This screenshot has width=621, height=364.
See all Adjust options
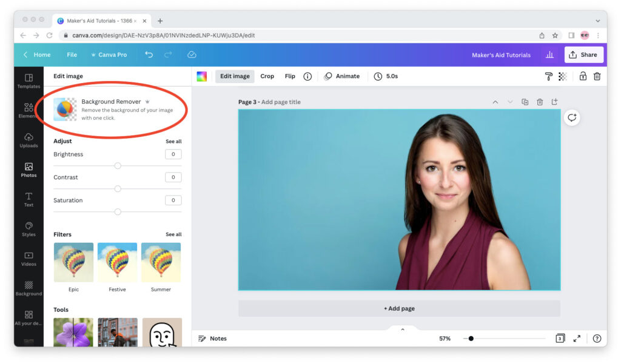click(173, 141)
